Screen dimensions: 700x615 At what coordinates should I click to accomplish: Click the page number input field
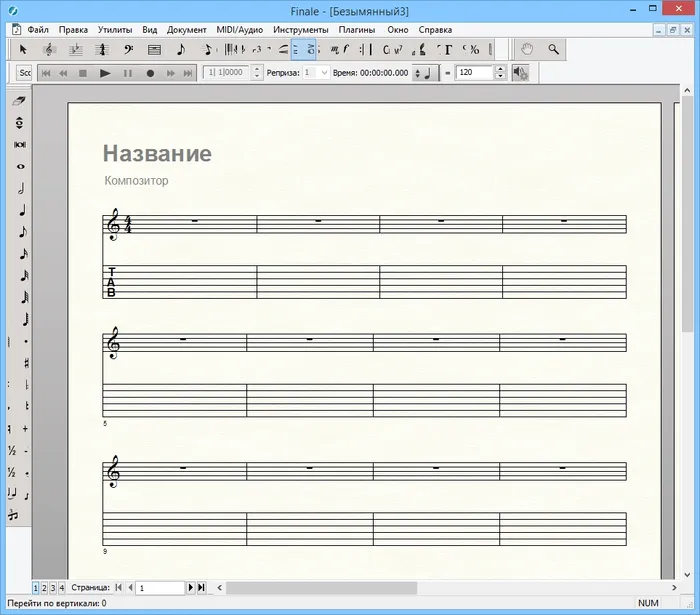click(160, 588)
